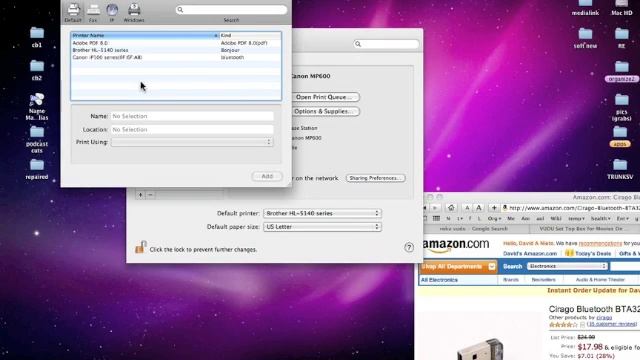The height and width of the screenshot is (360, 640).
Task: Open the Default paper size dropdown
Action: click(x=322, y=227)
